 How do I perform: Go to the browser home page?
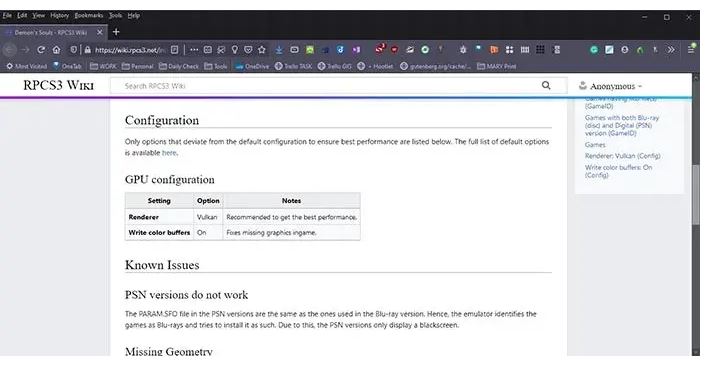pyautogui.click(x=56, y=50)
